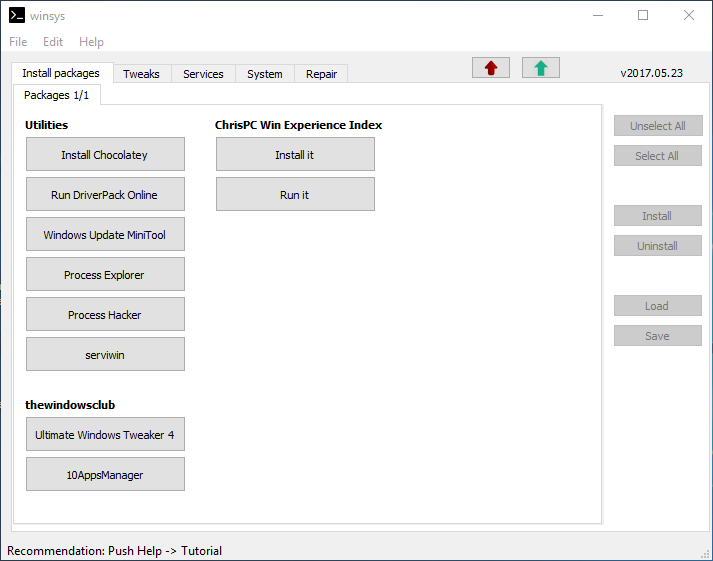Click Install Chocolatey button
The height and width of the screenshot is (561, 713).
[105, 154]
